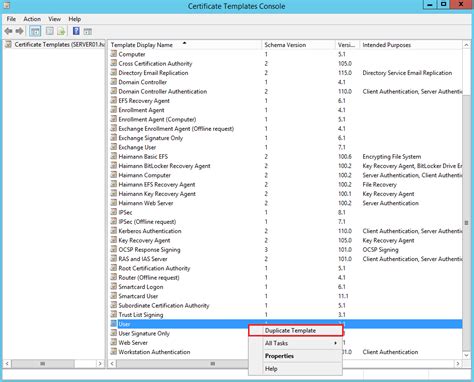Select Certificate Templates (SERVER01) tree node

pos(59,44)
